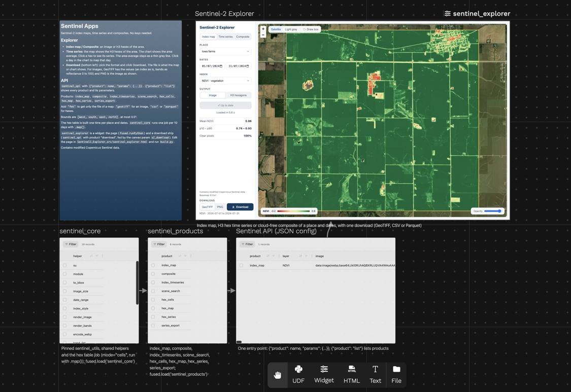Viewport: 571px width, 392px height.
Task: Select the composite row checkbox
Action: (x=153, y=274)
